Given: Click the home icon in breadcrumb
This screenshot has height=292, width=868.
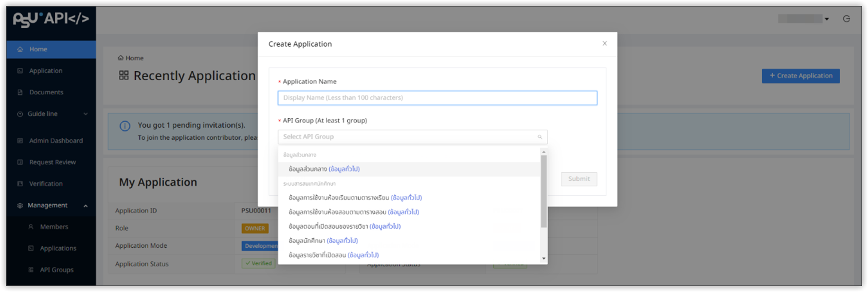Looking at the screenshot, I should click(121, 59).
